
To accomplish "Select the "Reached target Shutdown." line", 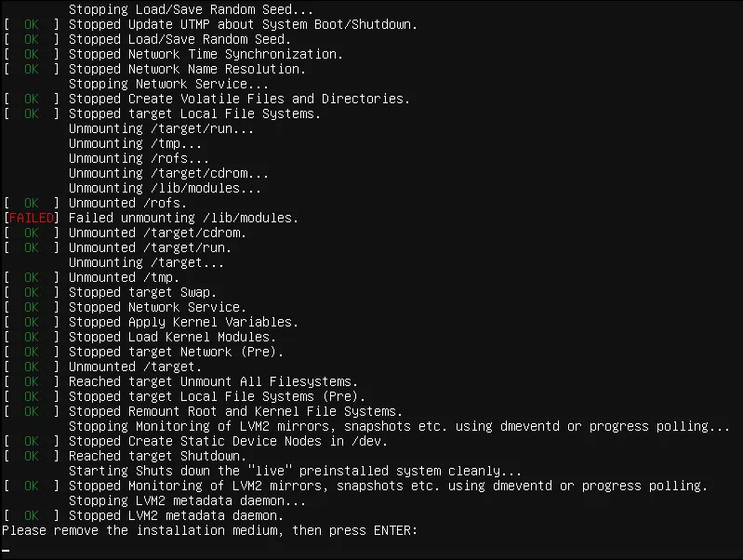I will coord(157,456).
